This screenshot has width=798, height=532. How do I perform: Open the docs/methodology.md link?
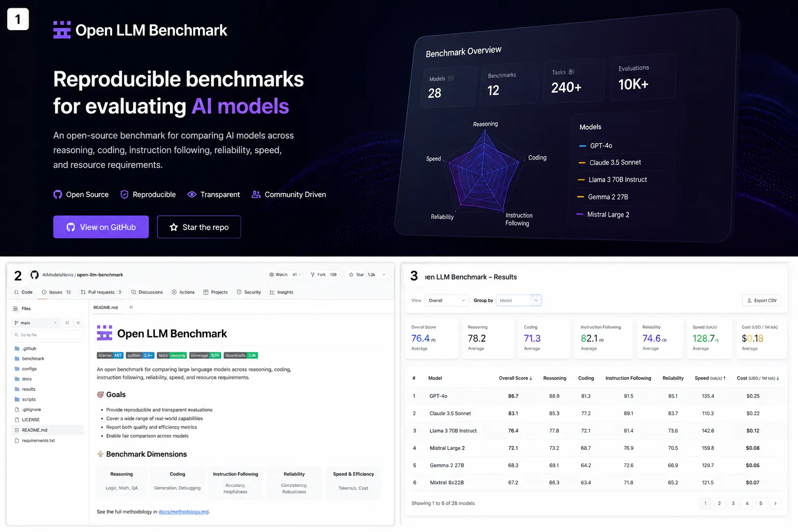coord(183,512)
